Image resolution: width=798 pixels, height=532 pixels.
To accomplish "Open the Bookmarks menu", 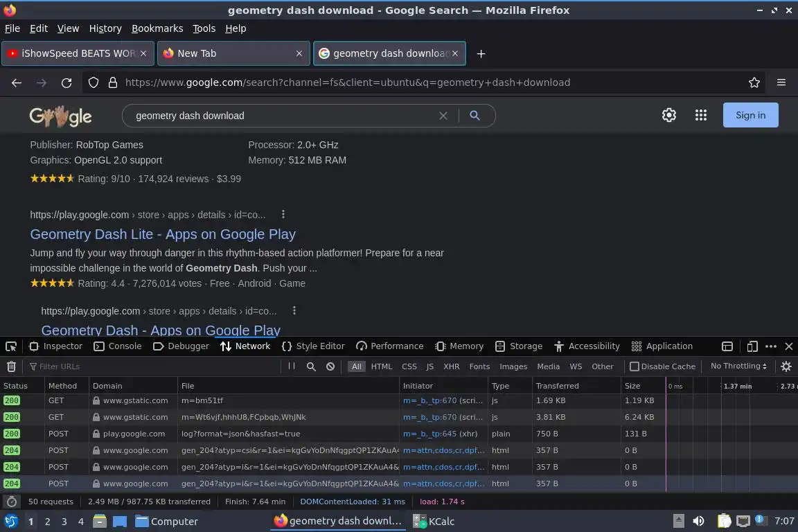I will tap(157, 28).
